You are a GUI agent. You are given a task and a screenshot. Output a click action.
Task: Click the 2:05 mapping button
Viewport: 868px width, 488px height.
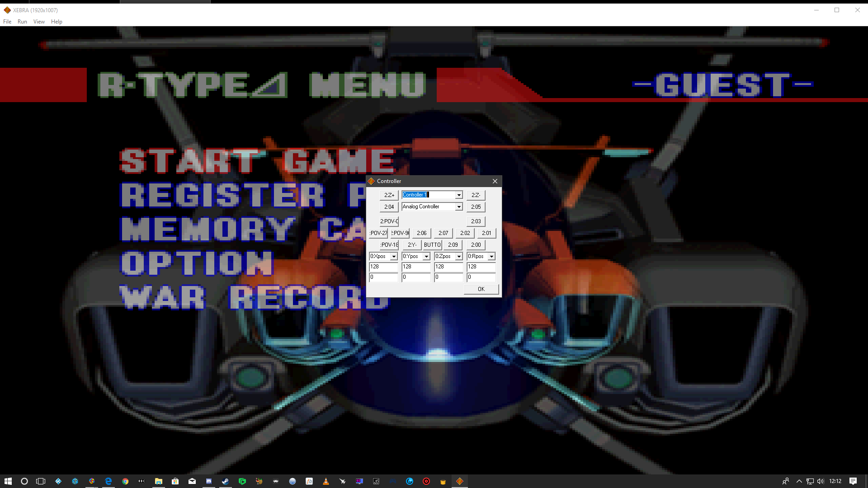pos(476,207)
